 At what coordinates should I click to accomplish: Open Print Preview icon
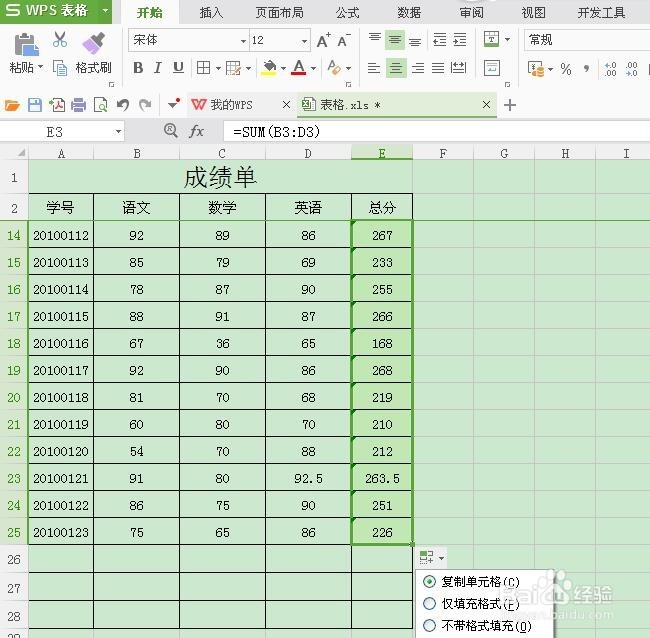click(x=101, y=105)
